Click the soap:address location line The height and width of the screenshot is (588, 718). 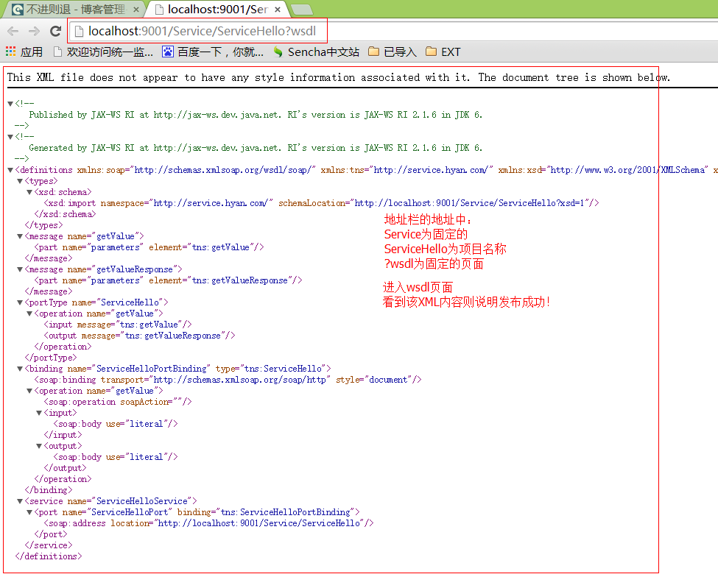tap(208, 523)
